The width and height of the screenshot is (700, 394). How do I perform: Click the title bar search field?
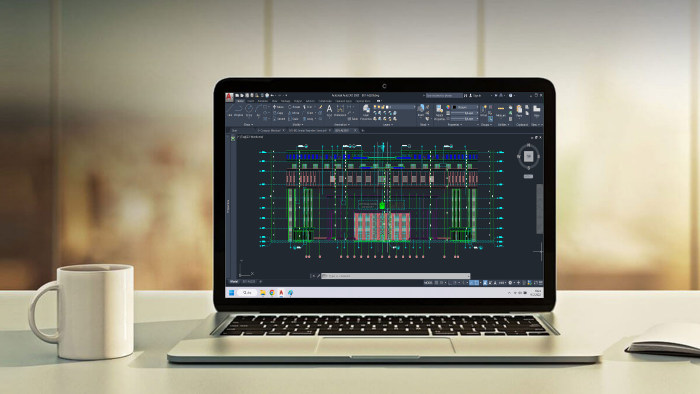[443, 95]
